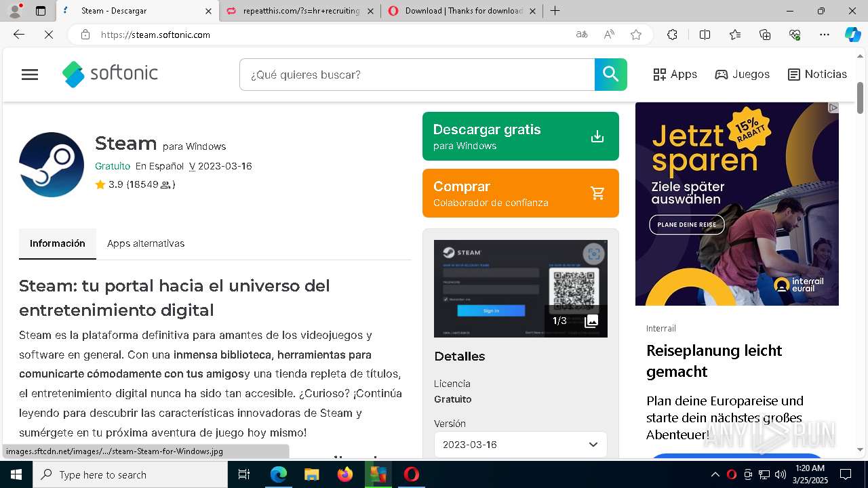
Task: Click the Reiseplanung leicht gemacht ad headline
Action: pos(714,361)
